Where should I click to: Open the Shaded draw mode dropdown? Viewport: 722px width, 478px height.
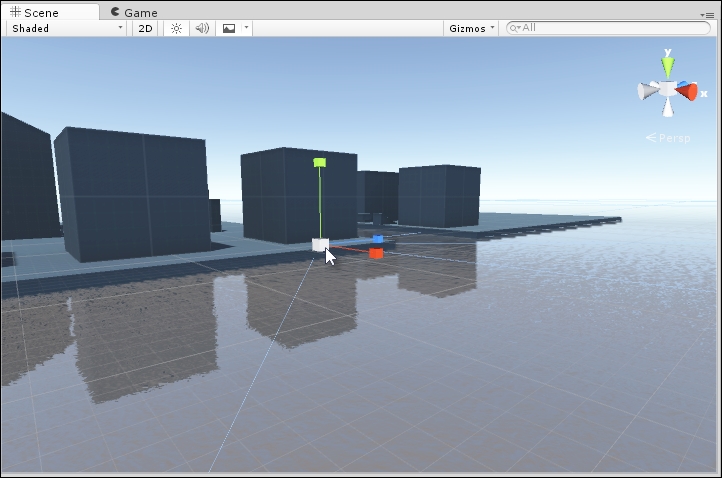tap(67, 28)
